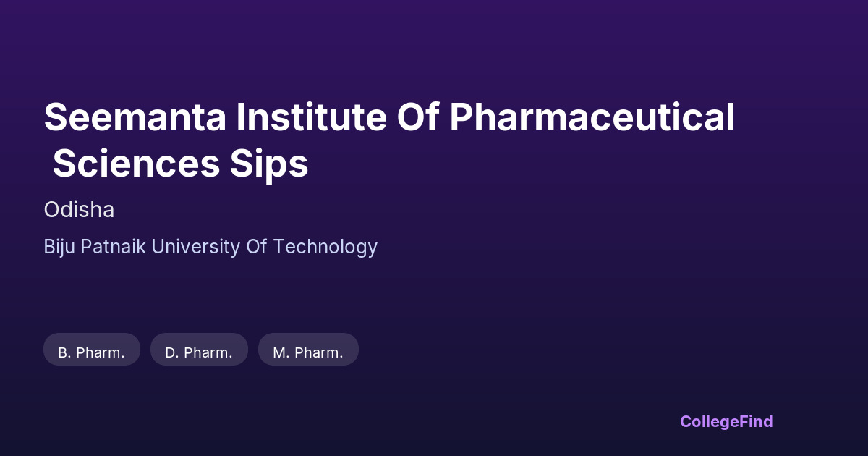Click the letter B in B. Pharm. tag

tap(63, 352)
